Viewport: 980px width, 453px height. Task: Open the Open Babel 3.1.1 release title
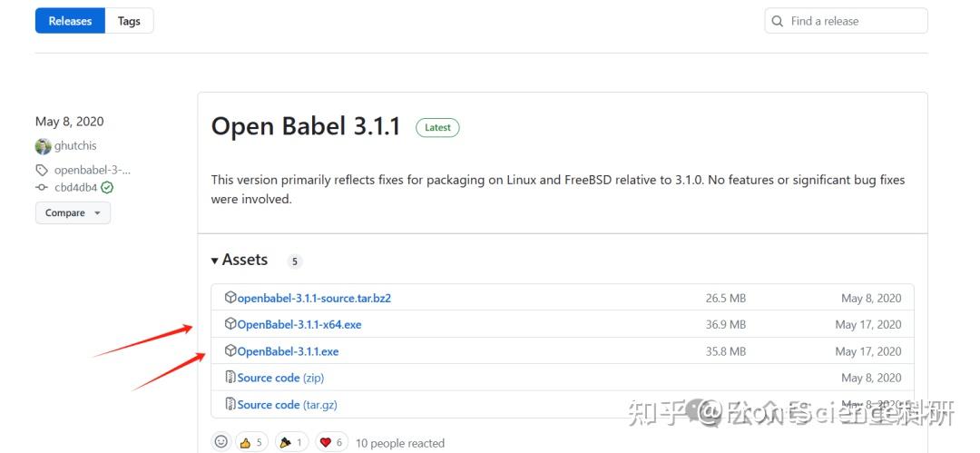[x=306, y=126]
